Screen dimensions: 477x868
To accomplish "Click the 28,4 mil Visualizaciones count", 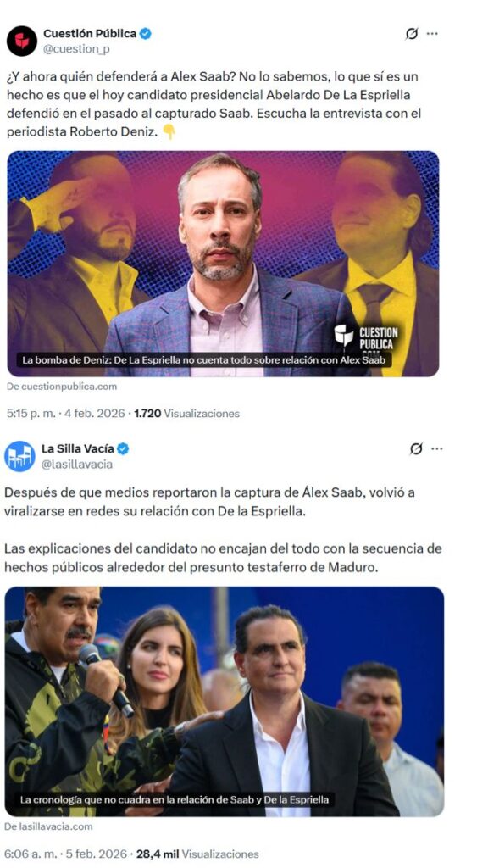I will 197,854.
